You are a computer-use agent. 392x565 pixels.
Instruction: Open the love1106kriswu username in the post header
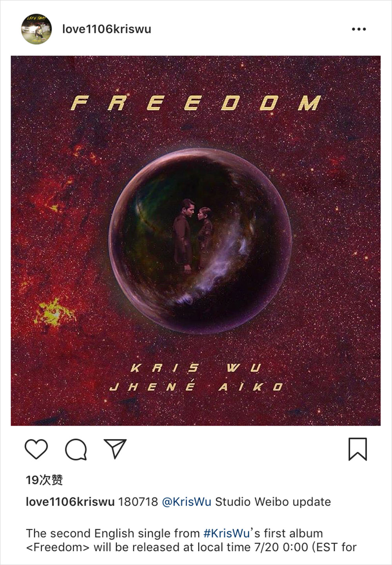(x=107, y=29)
